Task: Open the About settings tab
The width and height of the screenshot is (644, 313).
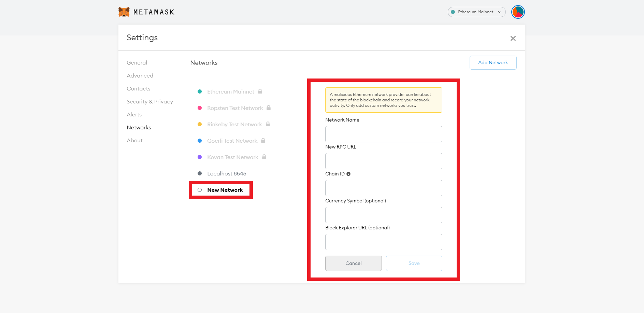Action: [x=135, y=140]
